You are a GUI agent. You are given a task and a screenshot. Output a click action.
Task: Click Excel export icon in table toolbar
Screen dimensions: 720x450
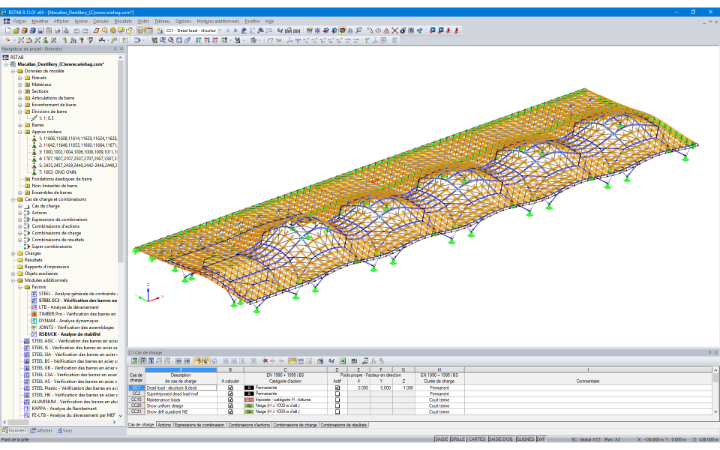[x=343, y=361]
